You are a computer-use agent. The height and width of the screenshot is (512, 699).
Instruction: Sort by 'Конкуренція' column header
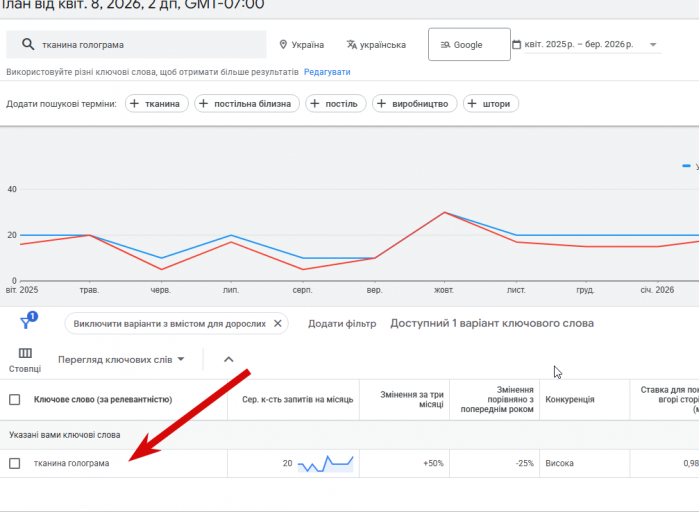coord(570,400)
